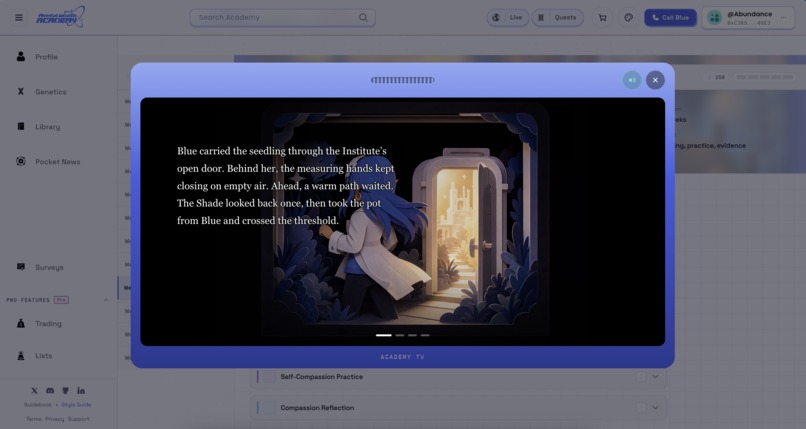The image size is (806, 429).
Task: Jump to the second story slide indicator
Action: click(400, 335)
